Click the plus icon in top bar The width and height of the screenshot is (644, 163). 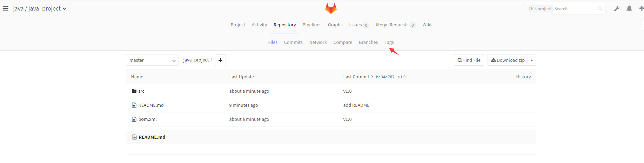[641, 8]
